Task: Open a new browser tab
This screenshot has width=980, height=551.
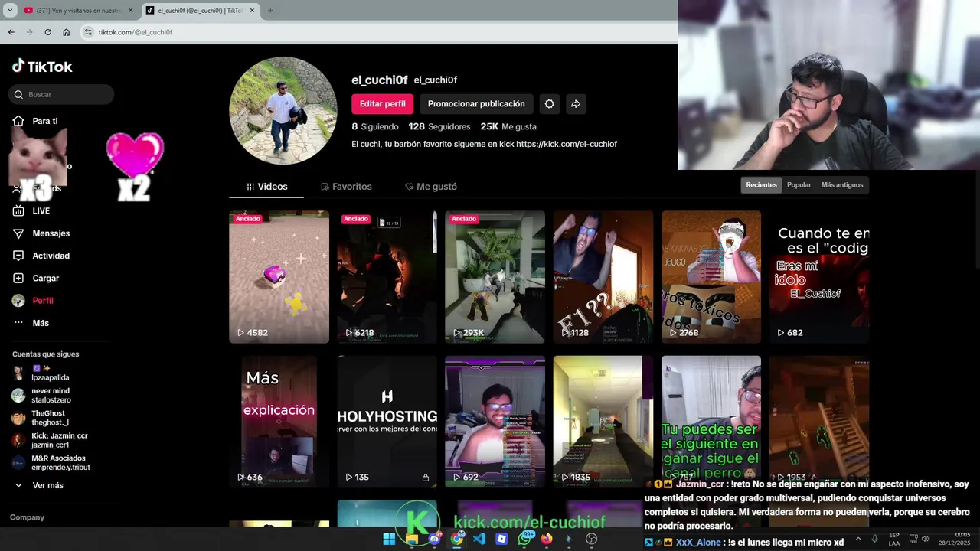Action: [x=269, y=11]
